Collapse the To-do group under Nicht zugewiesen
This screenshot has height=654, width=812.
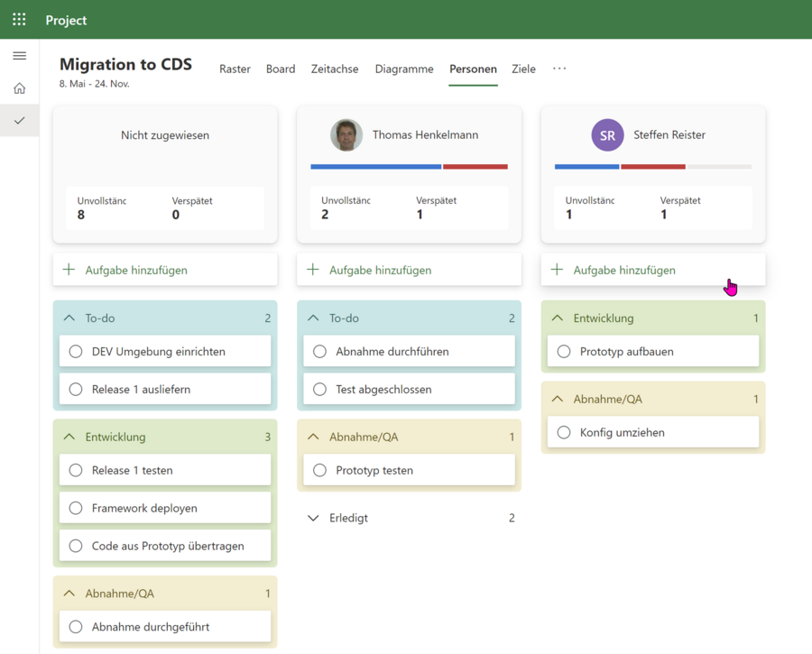[70, 318]
